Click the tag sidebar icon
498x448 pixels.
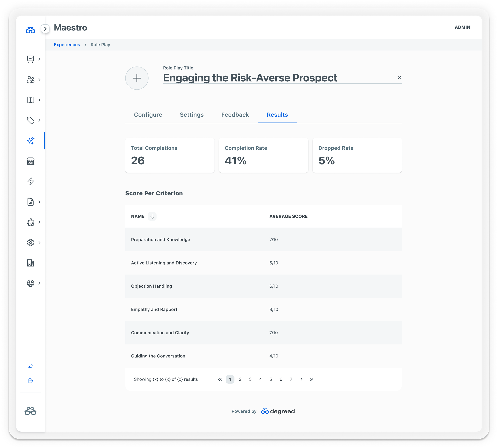tap(30, 120)
